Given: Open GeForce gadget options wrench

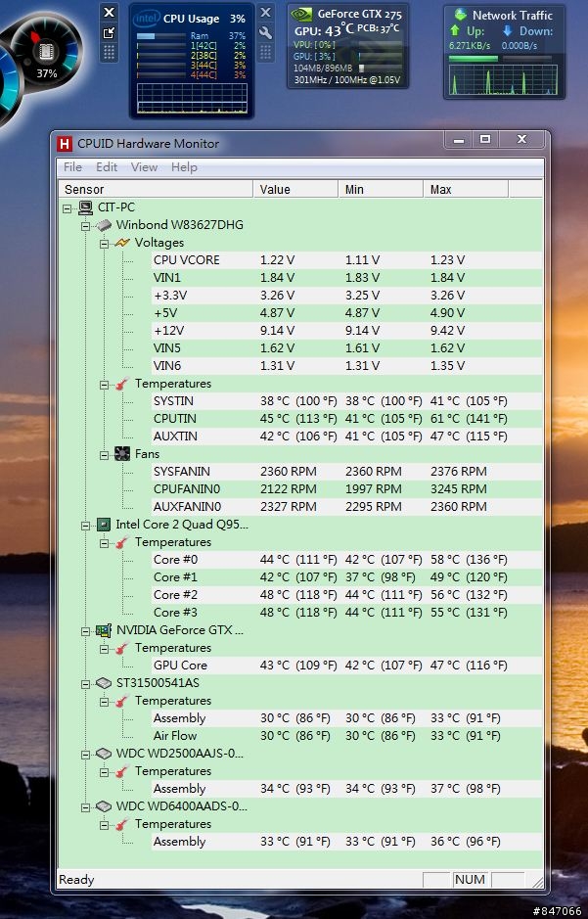Looking at the screenshot, I should point(265,32).
